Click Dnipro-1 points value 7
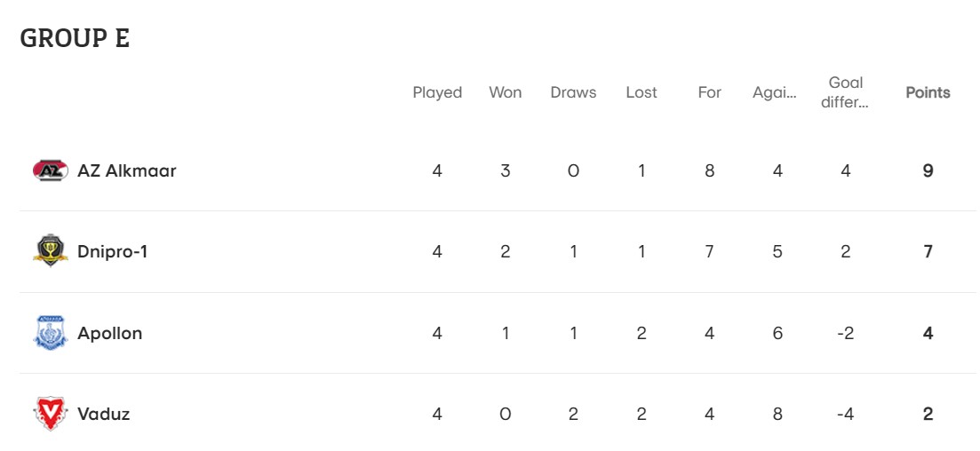This screenshot has height=451, width=980. point(928,252)
